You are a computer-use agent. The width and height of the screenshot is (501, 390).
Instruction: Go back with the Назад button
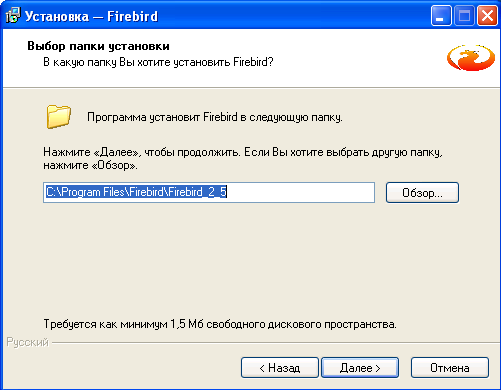280,368
